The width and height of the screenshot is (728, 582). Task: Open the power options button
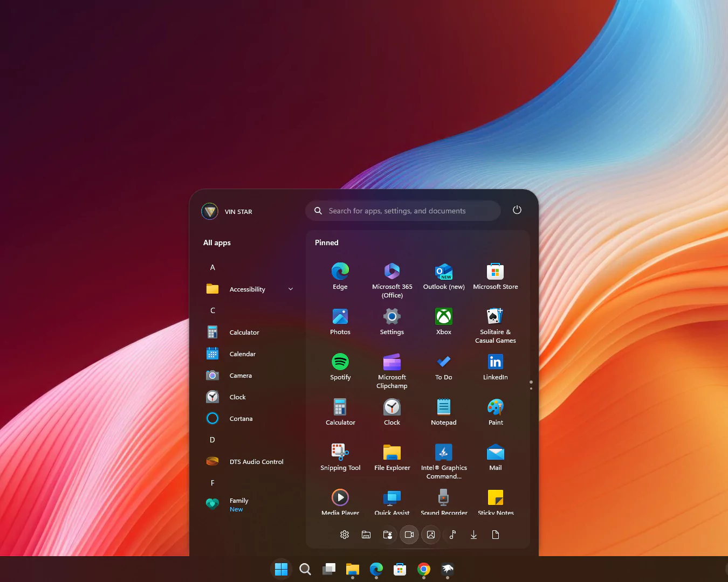point(517,210)
